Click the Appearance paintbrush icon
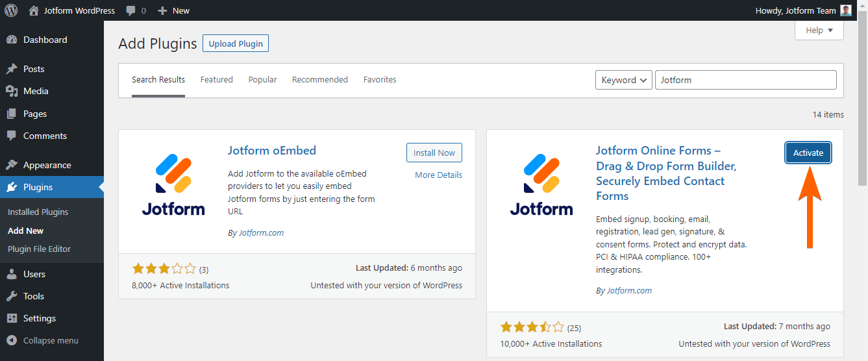This screenshot has width=868, height=361. 12,165
